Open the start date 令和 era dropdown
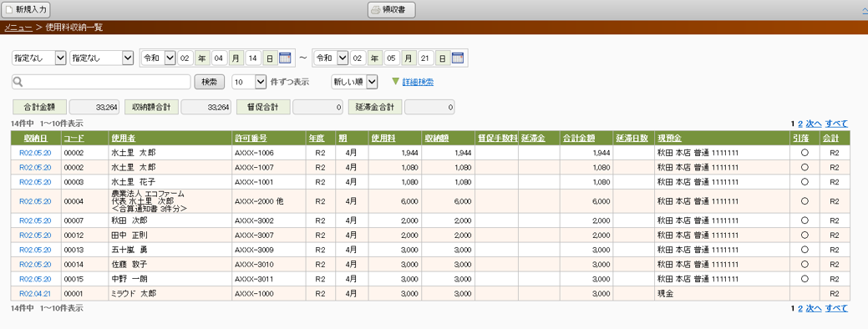 pyautogui.click(x=159, y=58)
